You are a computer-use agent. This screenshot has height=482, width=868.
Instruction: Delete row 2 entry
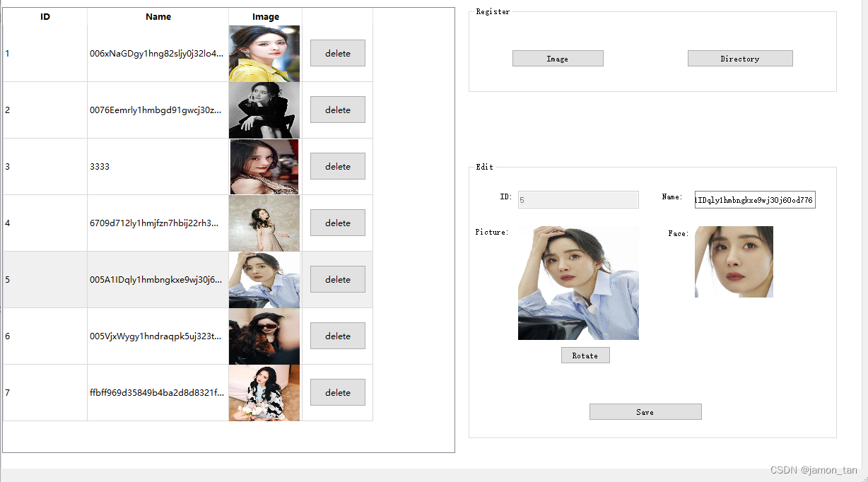pyautogui.click(x=338, y=110)
